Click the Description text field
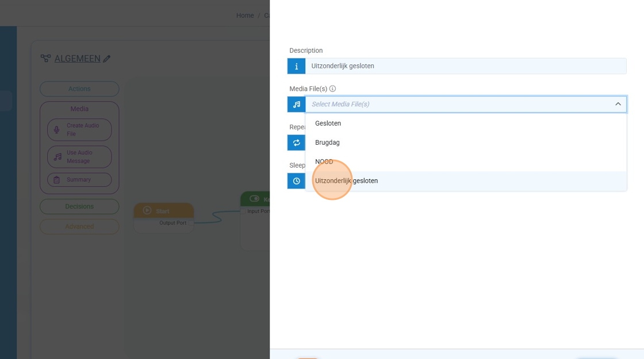 coord(465,66)
